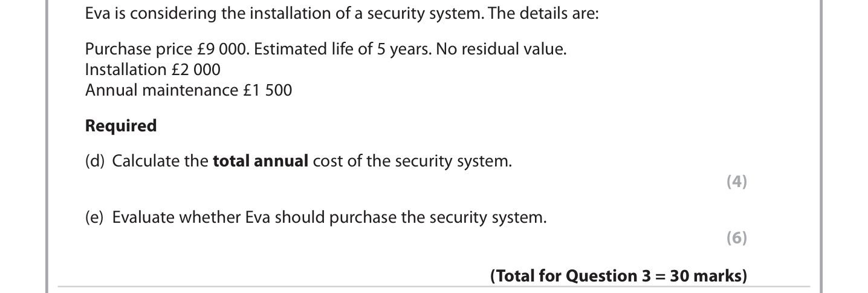
Task: Click the "(d)" question label
Action: click(95, 162)
